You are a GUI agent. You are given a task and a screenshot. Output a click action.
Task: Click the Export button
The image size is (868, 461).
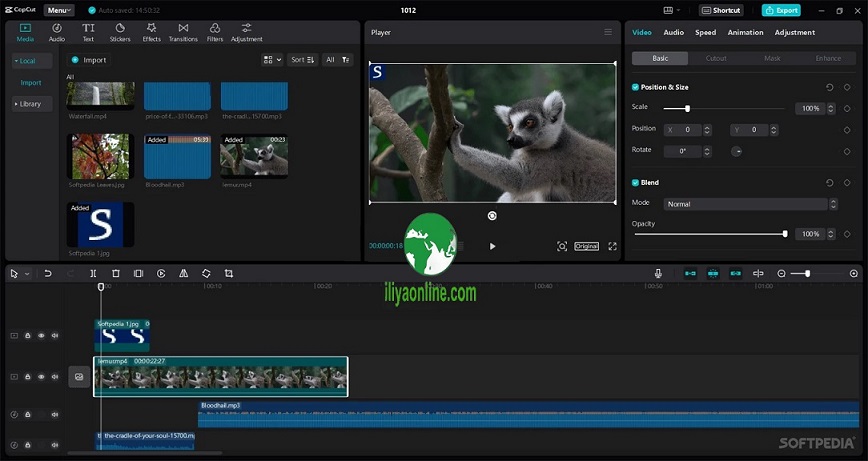(781, 10)
